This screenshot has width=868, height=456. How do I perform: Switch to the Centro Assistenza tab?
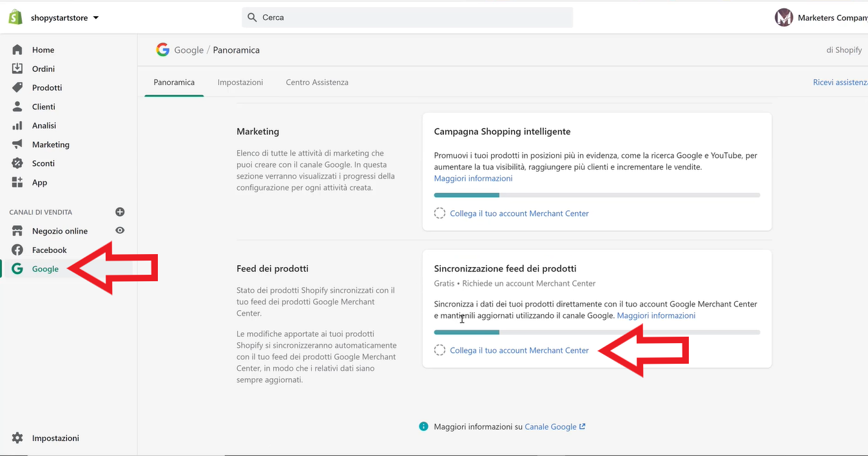pos(317,83)
